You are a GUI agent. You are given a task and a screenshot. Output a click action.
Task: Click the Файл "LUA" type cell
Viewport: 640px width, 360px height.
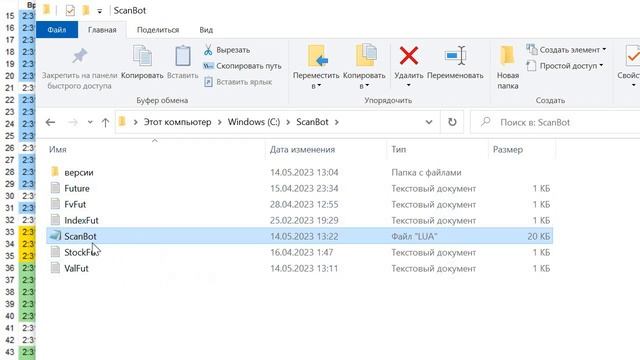click(x=414, y=236)
